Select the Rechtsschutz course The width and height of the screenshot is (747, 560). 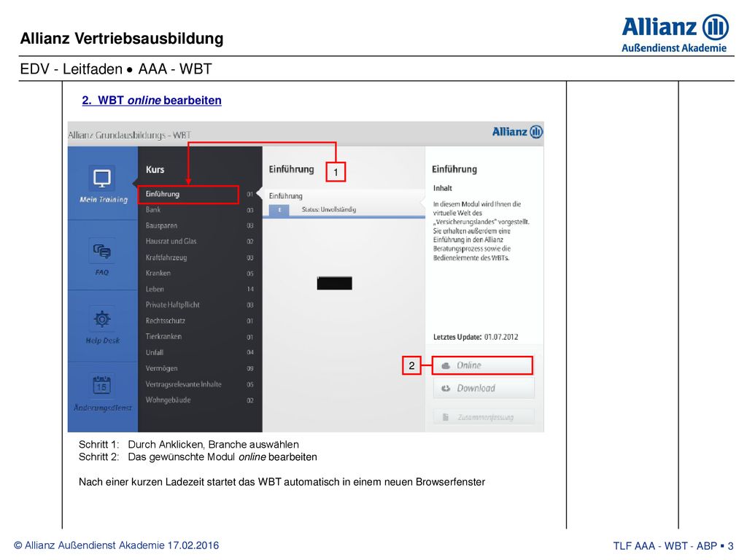point(200,321)
